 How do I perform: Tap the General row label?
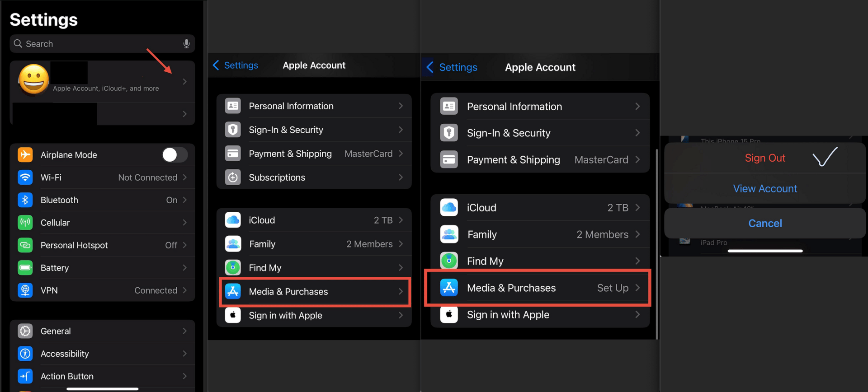pos(56,331)
